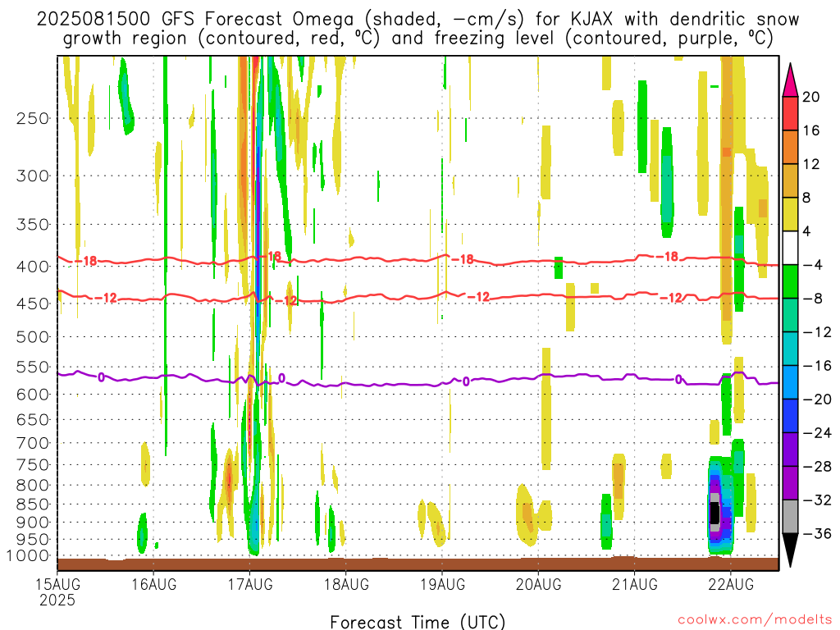This screenshot has width=840, height=630.
Task: Click the red 16-to-20 colorbar segment
Action: tap(790, 113)
